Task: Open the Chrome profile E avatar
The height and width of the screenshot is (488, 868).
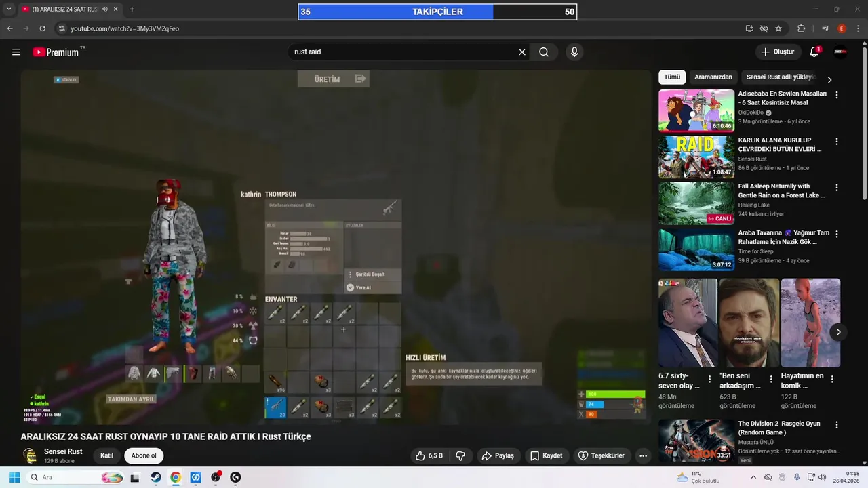Action: [842, 28]
